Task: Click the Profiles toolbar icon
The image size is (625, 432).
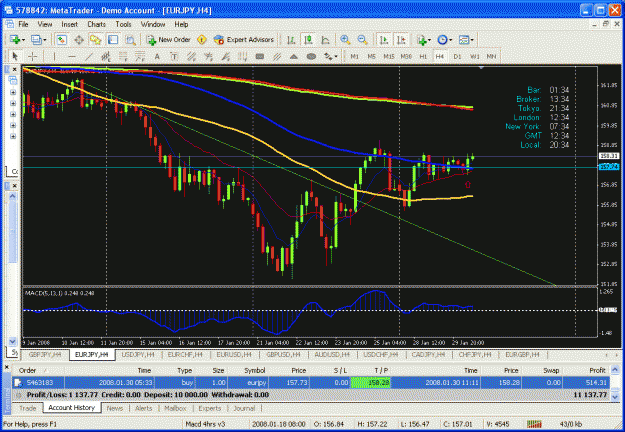Action: [x=36, y=40]
